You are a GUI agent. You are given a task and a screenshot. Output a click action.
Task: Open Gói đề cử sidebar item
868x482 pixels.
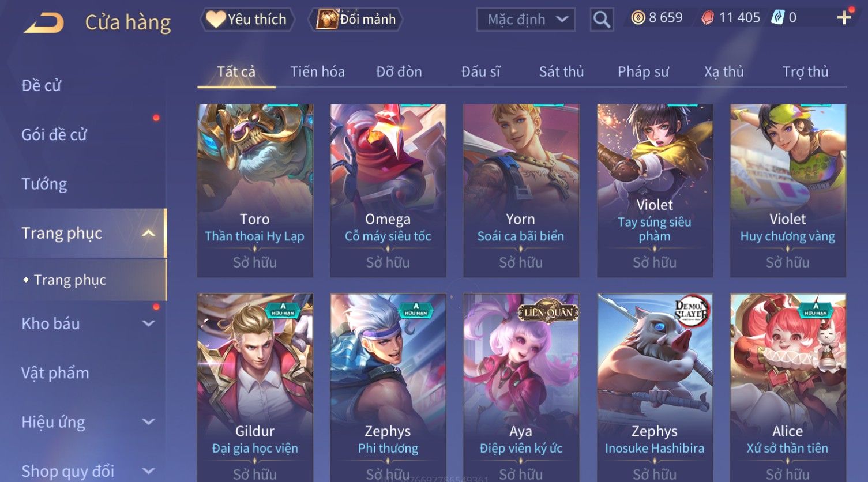pyautogui.click(x=54, y=134)
